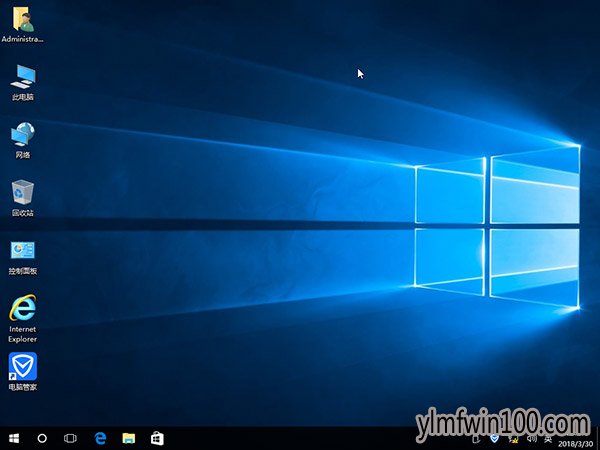Click the PC Manager shield tray icon
The width and height of the screenshot is (600, 450).
[495, 439]
